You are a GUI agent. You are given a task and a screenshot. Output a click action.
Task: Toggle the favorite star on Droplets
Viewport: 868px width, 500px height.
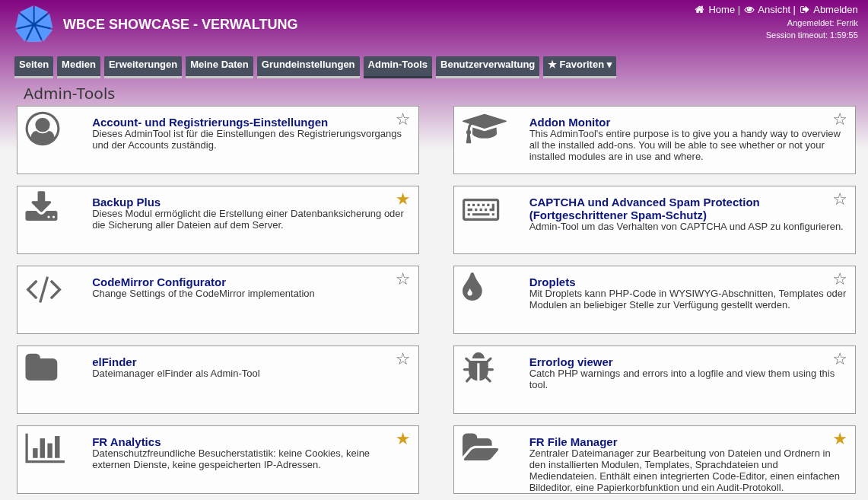tap(840, 279)
